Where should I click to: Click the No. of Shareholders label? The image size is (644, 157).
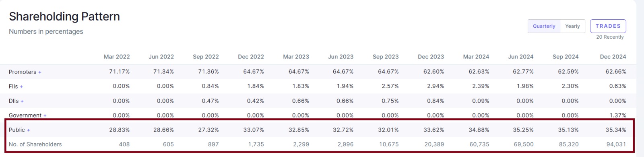(x=35, y=144)
